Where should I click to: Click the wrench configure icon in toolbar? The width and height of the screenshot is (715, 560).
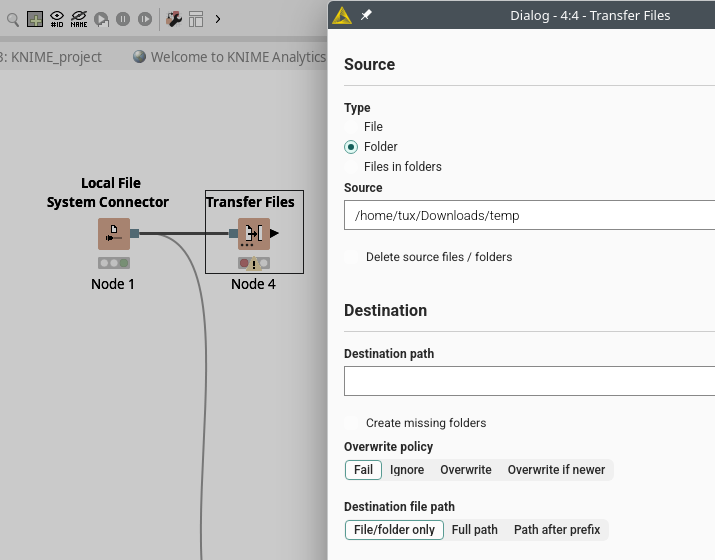coord(173,18)
